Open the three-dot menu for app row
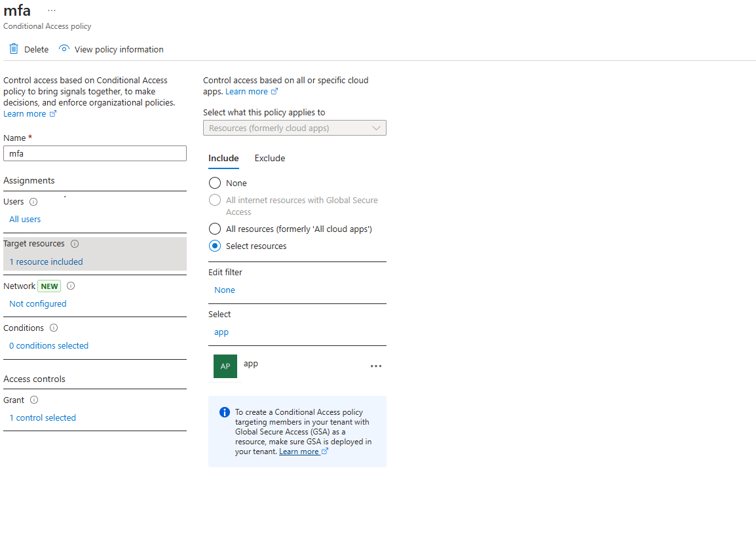This screenshot has width=756, height=538. coord(376,366)
